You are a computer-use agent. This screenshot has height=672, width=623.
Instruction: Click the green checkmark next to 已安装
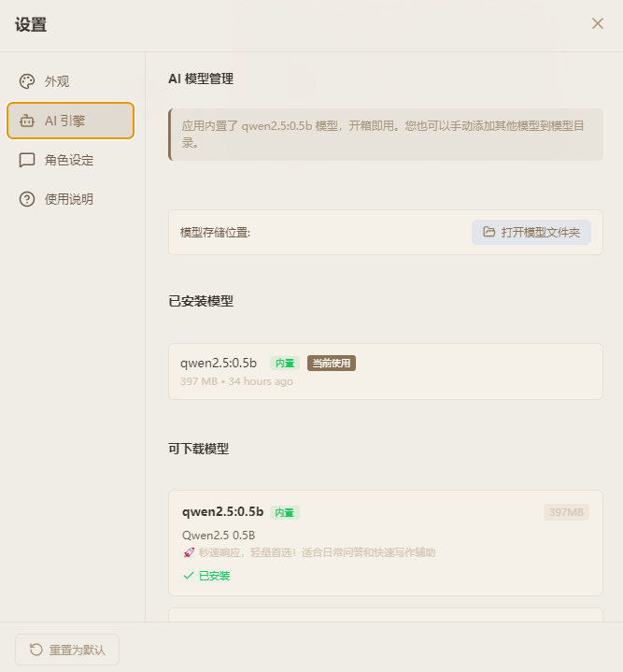[x=189, y=576]
